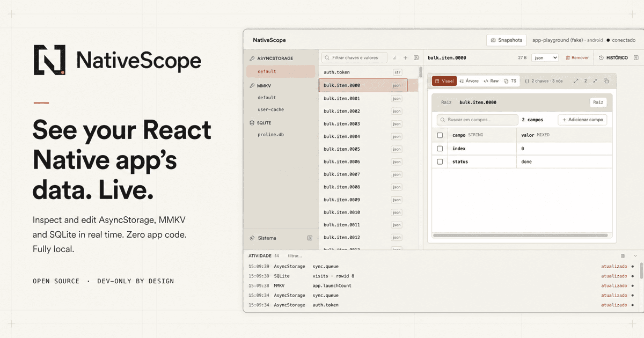Click the expand arrows icon in viewer toolbar
The image size is (644, 338).
(576, 81)
